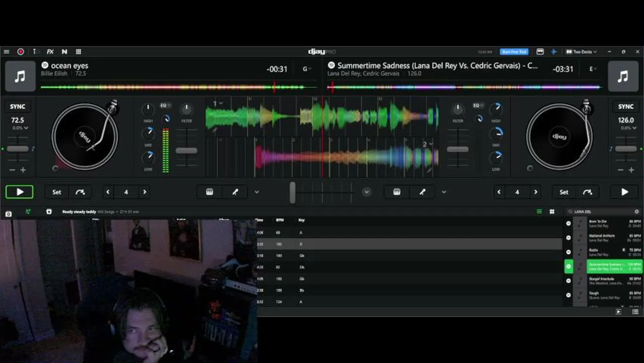This screenshot has height=363, width=644.
Task: Click the camera icon in library bar
Action: [x=9, y=214]
